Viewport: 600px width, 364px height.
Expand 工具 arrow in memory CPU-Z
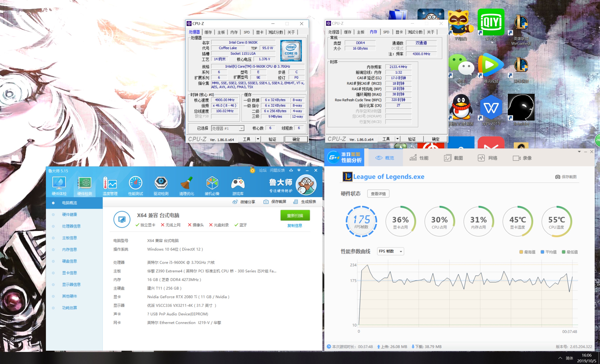(397, 139)
